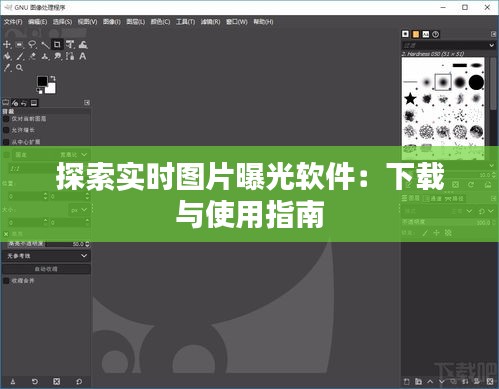The width and height of the screenshot is (499, 389).
Task: Restore tool preset icon
Action: click(35, 382)
